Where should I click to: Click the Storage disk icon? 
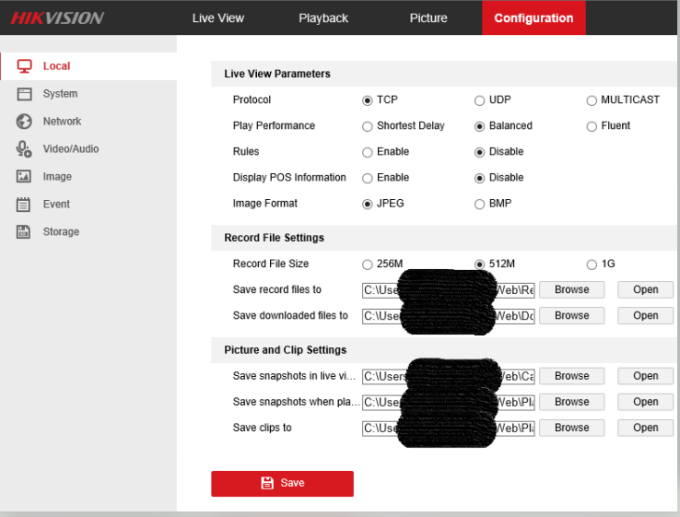pyautogui.click(x=24, y=232)
